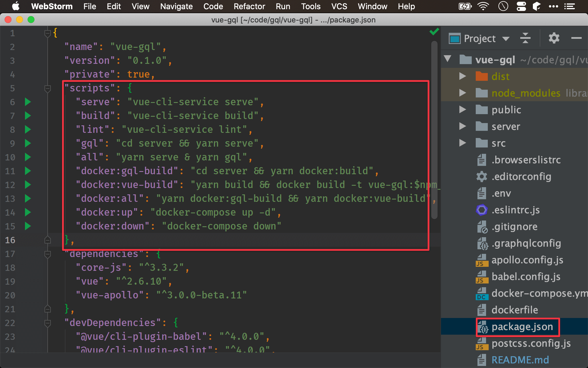The width and height of the screenshot is (588, 368).
Task: Open the File menu
Action: click(90, 6)
